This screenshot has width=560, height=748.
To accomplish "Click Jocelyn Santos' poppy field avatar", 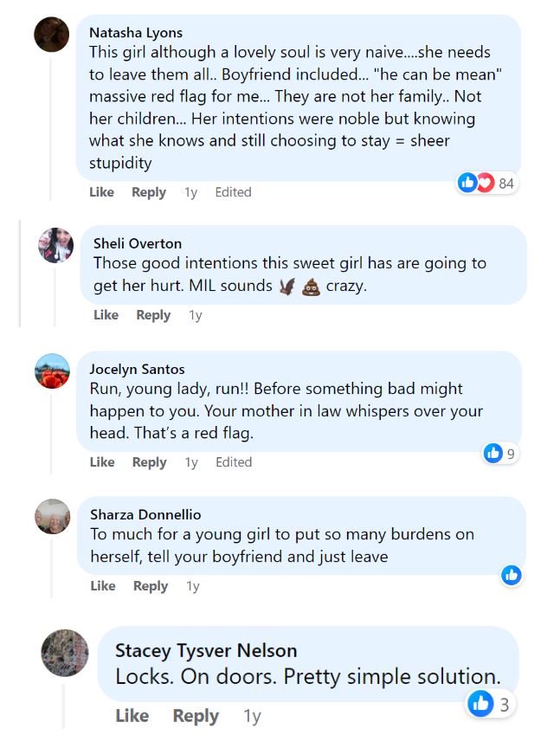I will pos(52,371).
